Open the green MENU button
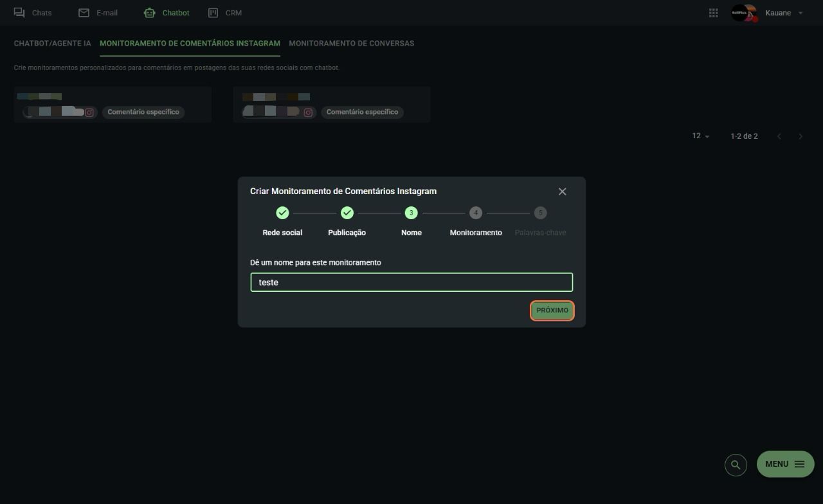The image size is (823, 504). 785,464
